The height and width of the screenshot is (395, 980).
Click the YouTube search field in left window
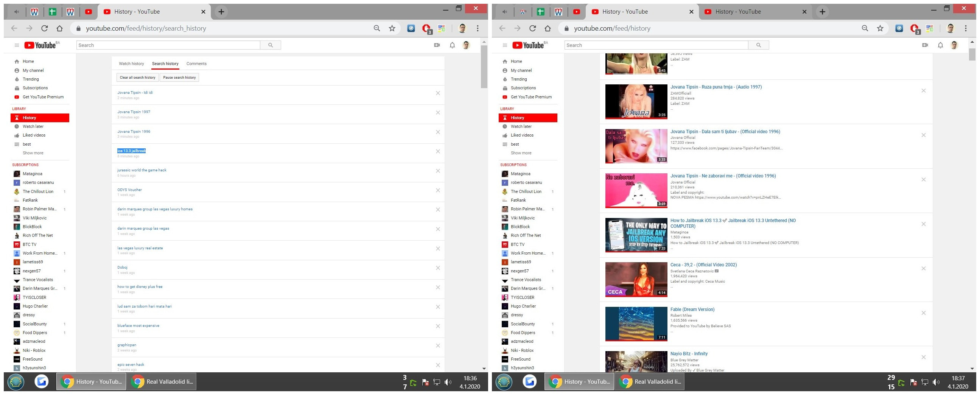pyautogui.click(x=168, y=45)
